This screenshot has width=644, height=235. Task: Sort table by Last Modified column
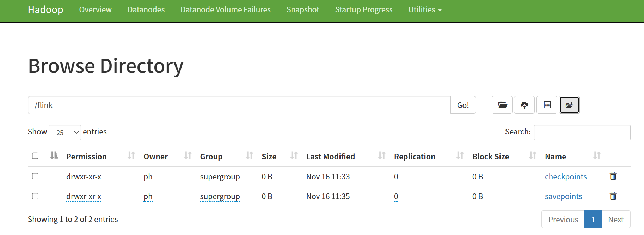330,157
